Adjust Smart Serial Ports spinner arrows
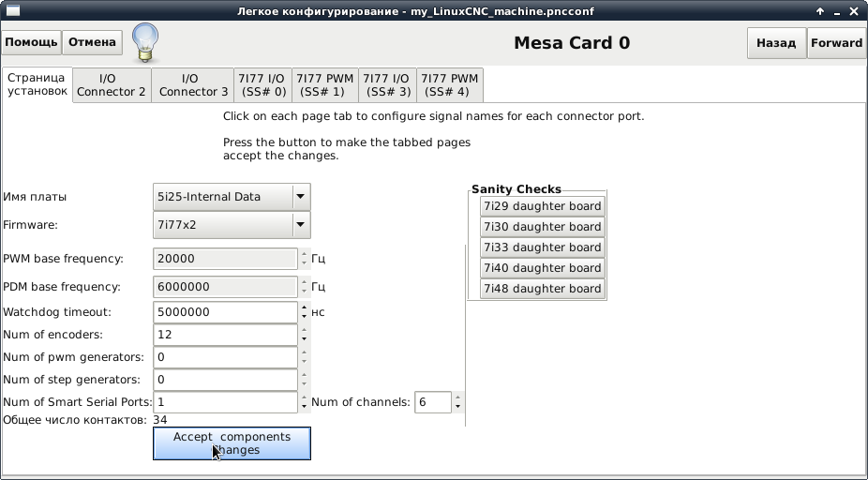Image resolution: width=868 pixels, height=480 pixels. point(304,402)
